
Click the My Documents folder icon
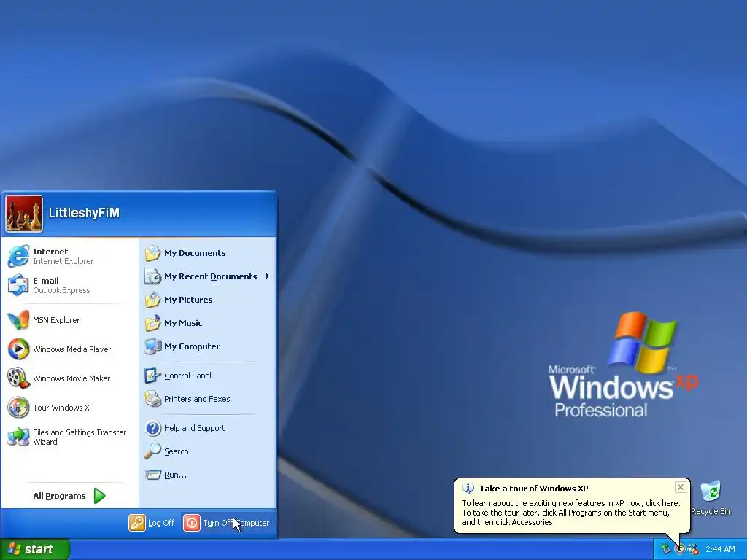[x=153, y=253]
